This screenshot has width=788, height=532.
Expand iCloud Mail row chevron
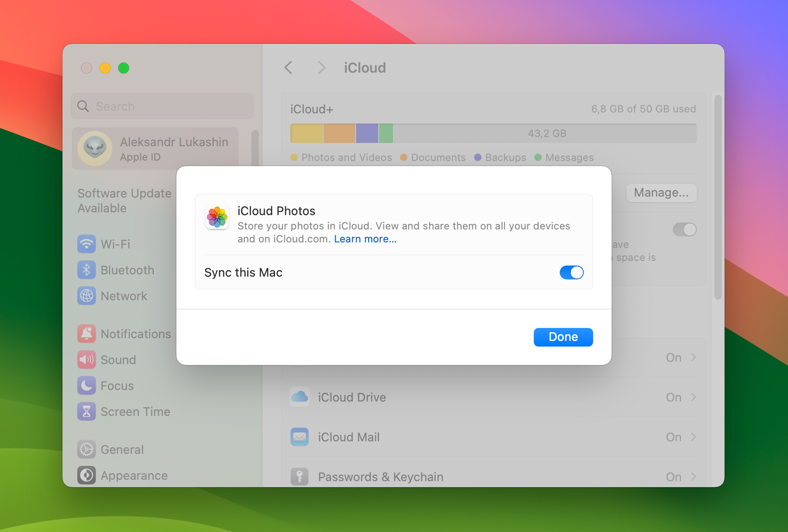[694, 437]
